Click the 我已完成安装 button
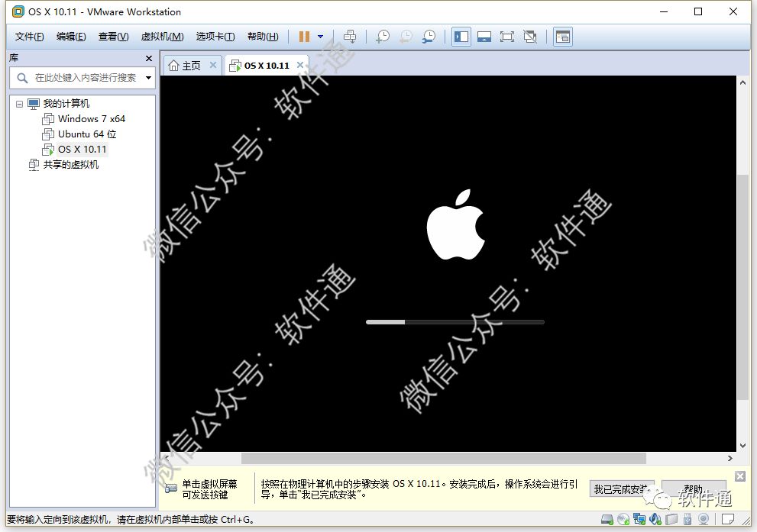Screen dimensions: 757x532 pyautogui.click(x=622, y=489)
